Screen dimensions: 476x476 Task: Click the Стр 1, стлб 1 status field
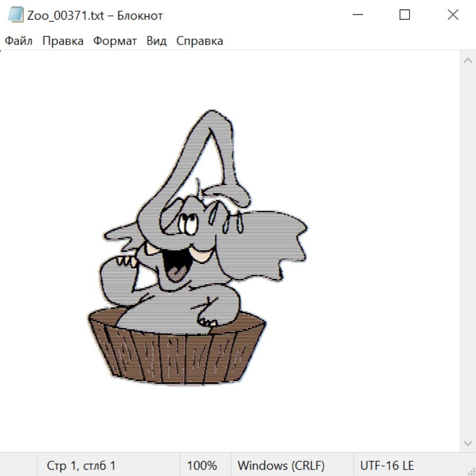81,465
